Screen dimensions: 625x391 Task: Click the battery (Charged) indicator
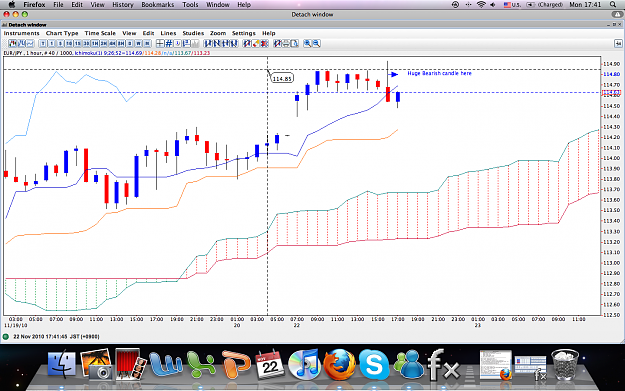click(x=544, y=5)
